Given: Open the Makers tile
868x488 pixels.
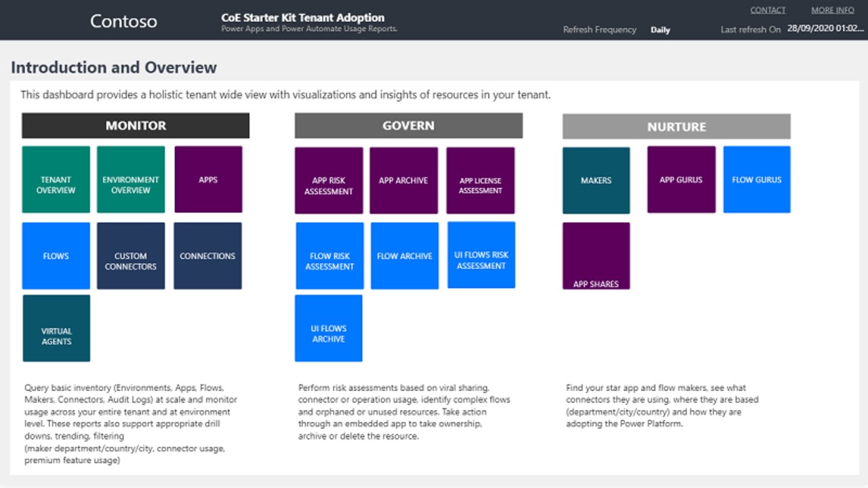Looking at the screenshot, I should tap(596, 181).
